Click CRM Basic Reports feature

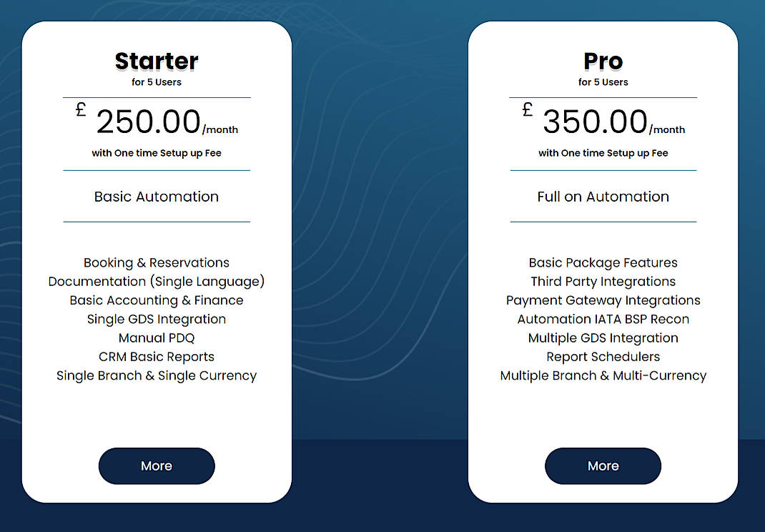(157, 357)
